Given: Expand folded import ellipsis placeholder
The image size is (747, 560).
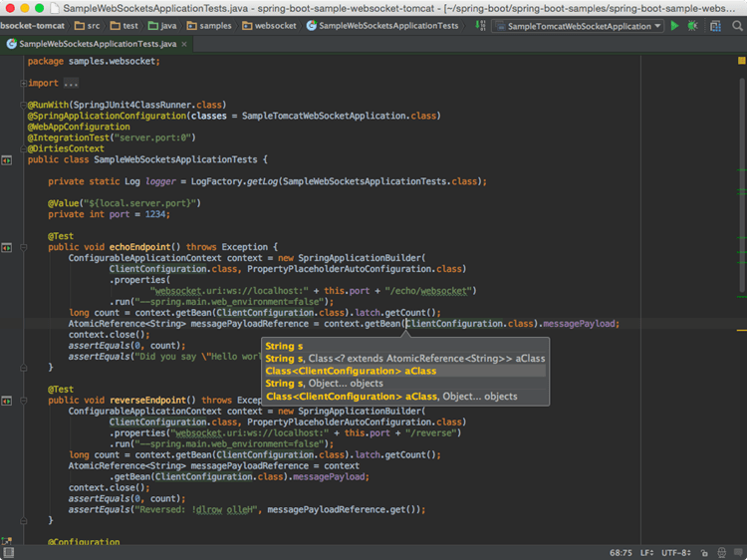Looking at the screenshot, I should (x=71, y=84).
